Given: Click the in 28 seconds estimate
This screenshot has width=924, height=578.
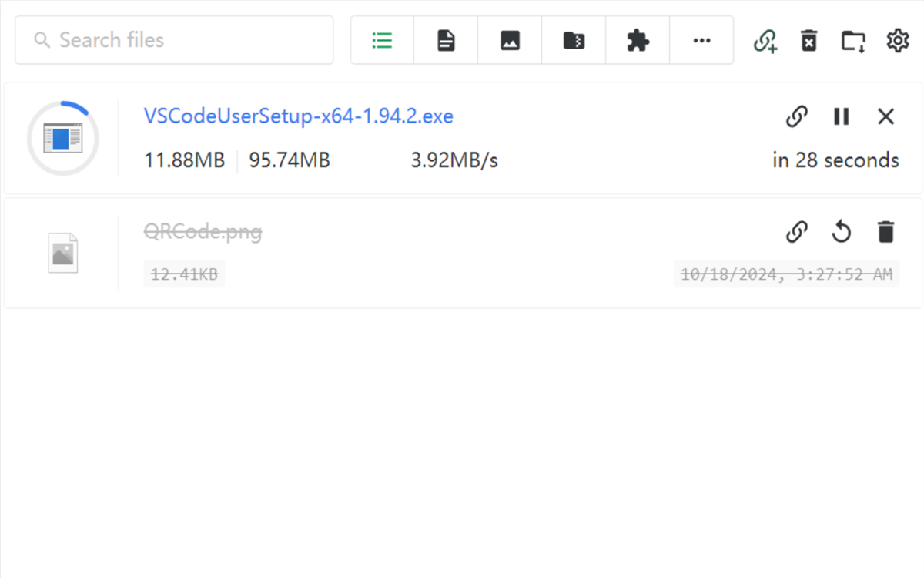Looking at the screenshot, I should [x=835, y=160].
